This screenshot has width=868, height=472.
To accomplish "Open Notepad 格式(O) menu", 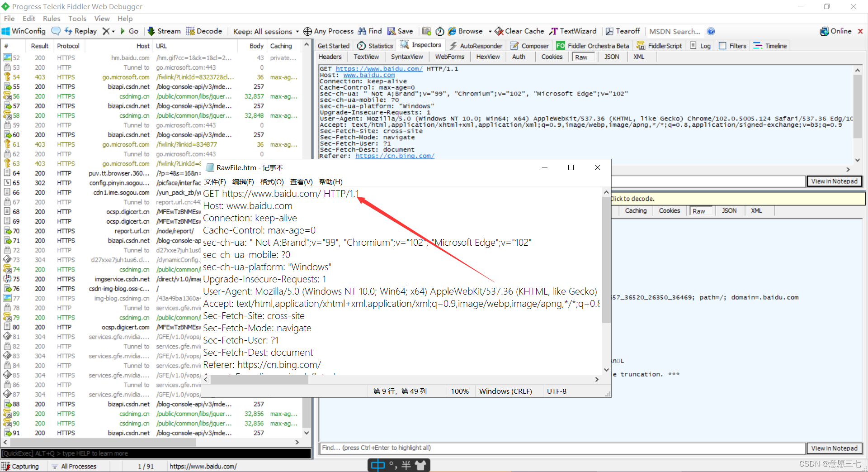I will (272, 181).
